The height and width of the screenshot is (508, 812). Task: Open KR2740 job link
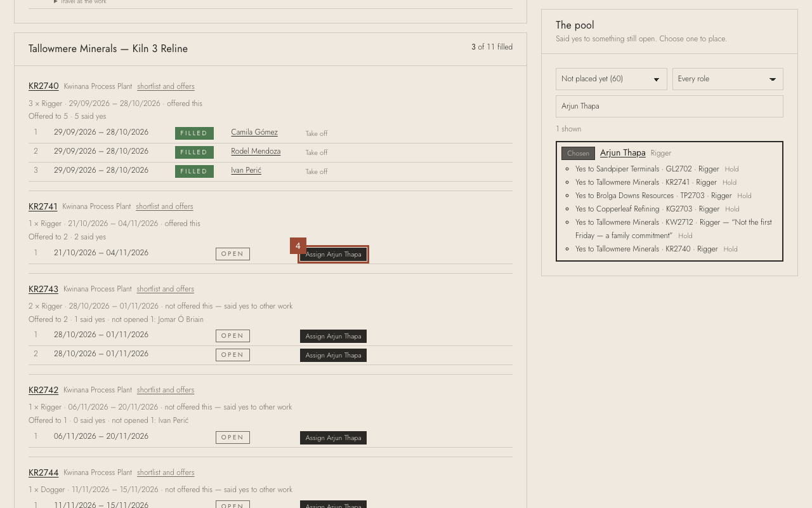pyautogui.click(x=43, y=86)
